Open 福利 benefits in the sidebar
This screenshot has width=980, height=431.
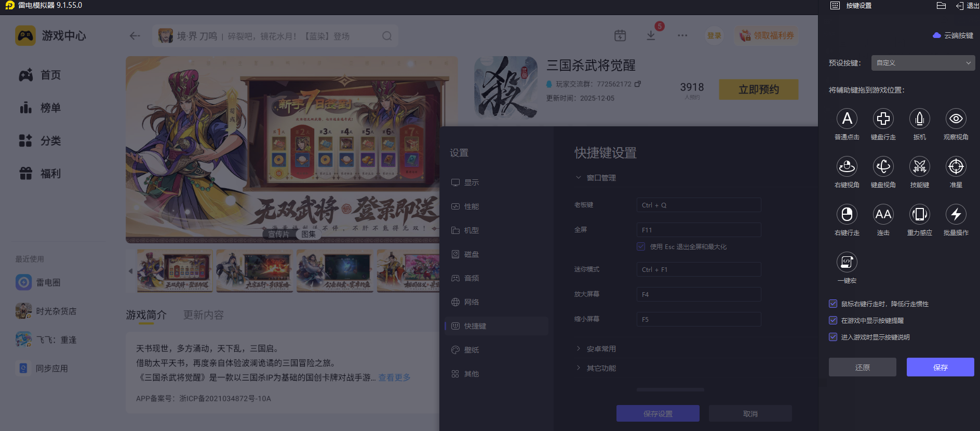pyautogui.click(x=40, y=173)
